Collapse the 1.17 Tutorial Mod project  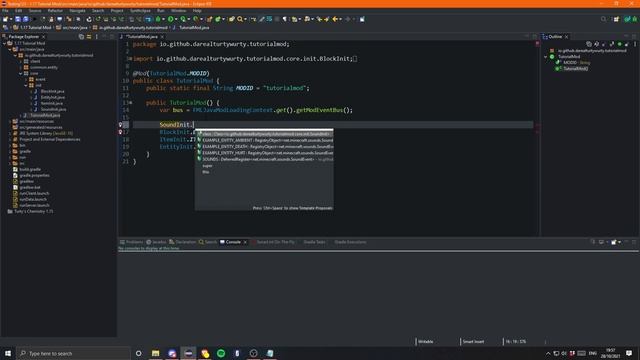point(4,43)
